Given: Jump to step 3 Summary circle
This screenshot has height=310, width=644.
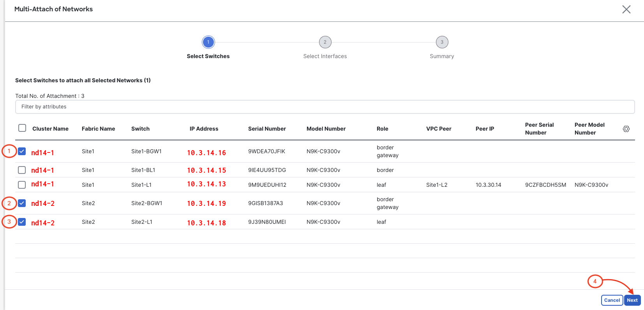Looking at the screenshot, I should coord(442,42).
